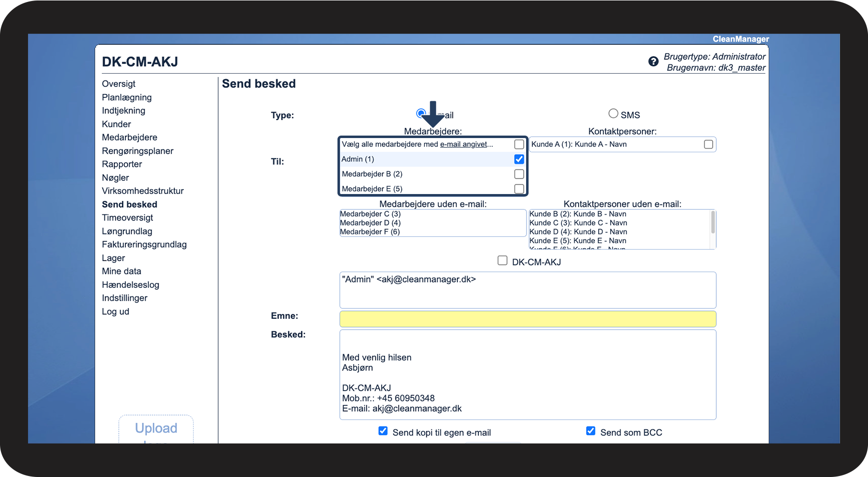Go to Rengøringsplaner in the sidebar
Image resolution: width=868 pixels, height=477 pixels.
(x=138, y=151)
